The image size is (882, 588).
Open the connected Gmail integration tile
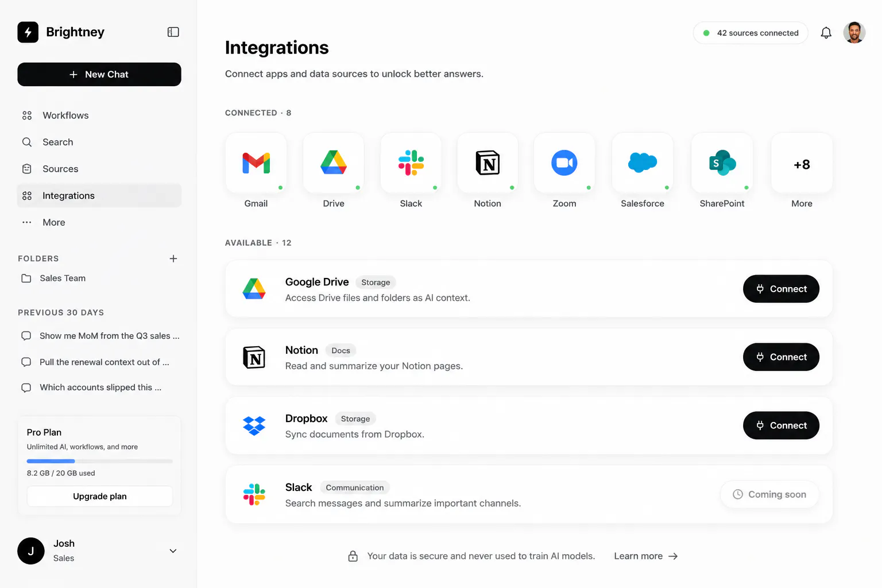click(x=256, y=163)
